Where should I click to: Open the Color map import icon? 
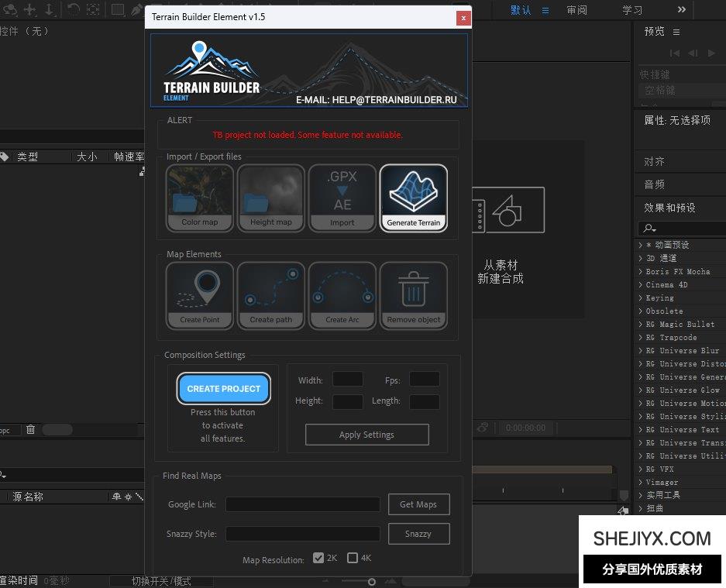click(x=200, y=198)
